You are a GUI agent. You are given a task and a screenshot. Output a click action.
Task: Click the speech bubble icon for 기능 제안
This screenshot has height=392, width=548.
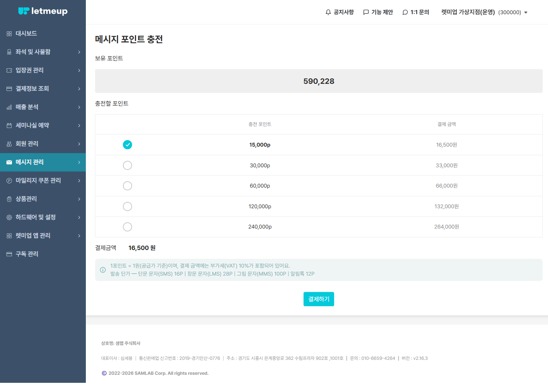(366, 12)
